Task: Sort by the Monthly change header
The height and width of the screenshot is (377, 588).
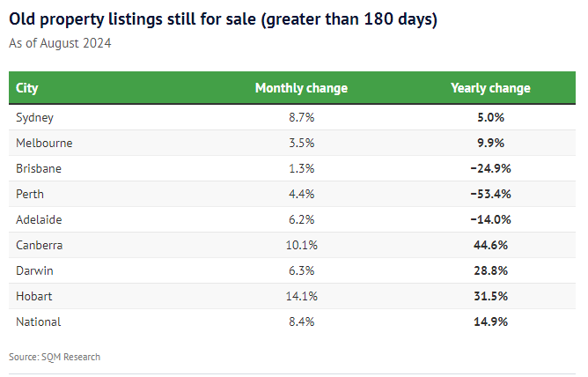Action: 301,88
